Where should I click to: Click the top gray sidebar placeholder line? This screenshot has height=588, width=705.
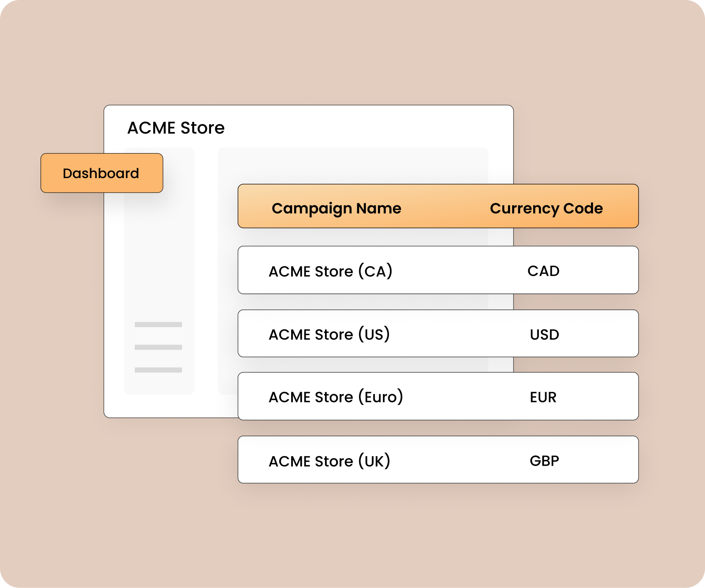coord(158,324)
